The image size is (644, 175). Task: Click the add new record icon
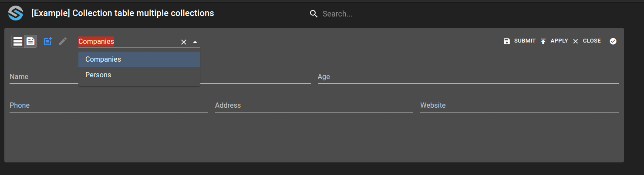pos(48,41)
